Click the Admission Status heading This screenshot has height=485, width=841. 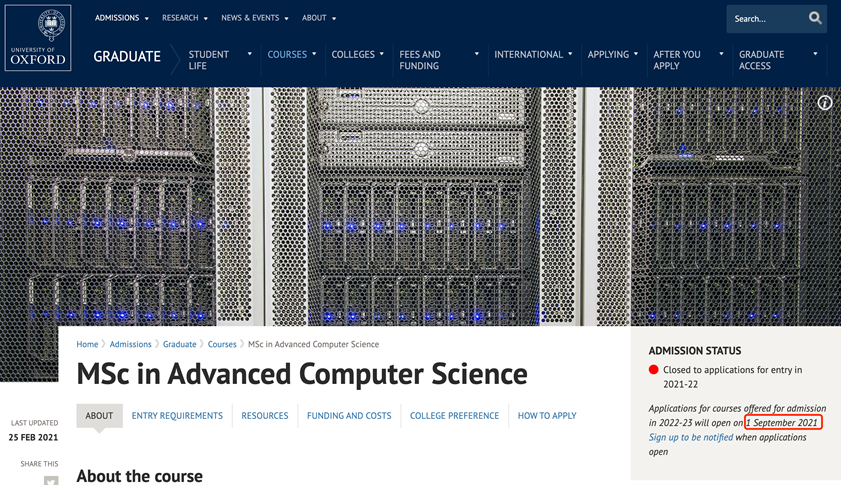(695, 351)
